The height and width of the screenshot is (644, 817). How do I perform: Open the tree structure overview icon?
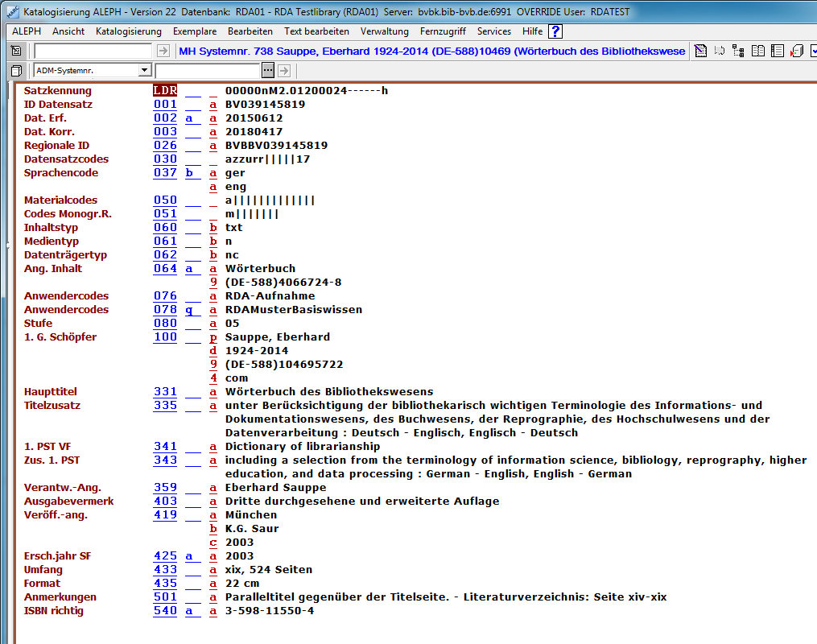tap(738, 51)
